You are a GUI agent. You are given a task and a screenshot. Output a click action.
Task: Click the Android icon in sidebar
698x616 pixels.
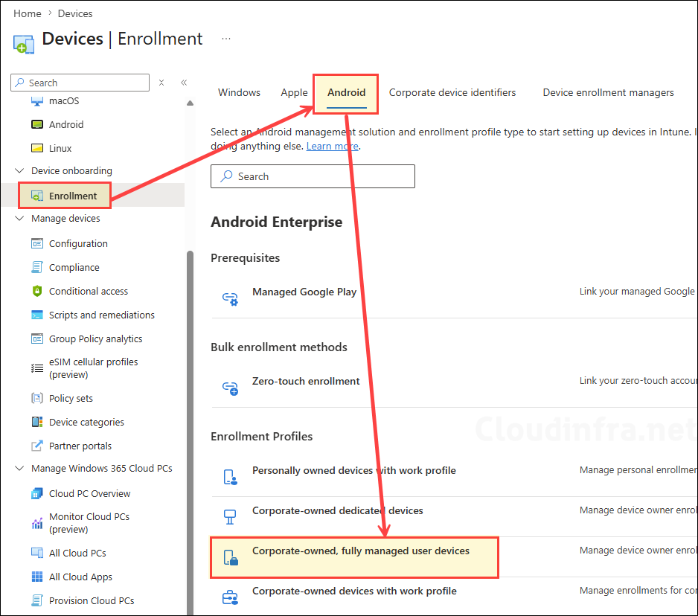click(37, 124)
